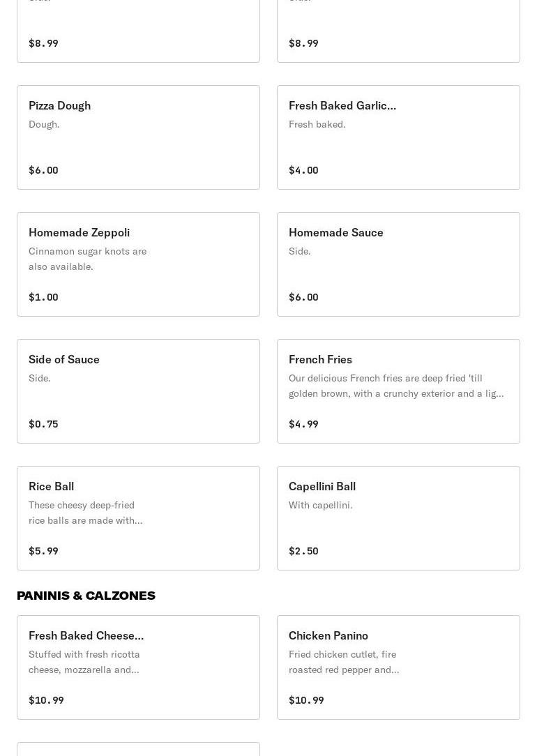The width and height of the screenshot is (537, 756).
Task: Click the $2.50 Capellini Ball price
Action: coord(303,551)
